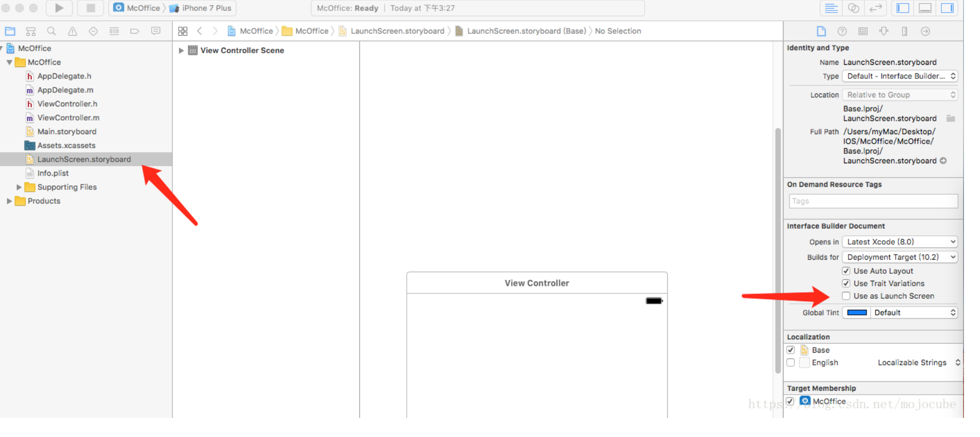Viewport: 980px width, 437px height.
Task: Open the Test navigator tab
Action: [93, 31]
